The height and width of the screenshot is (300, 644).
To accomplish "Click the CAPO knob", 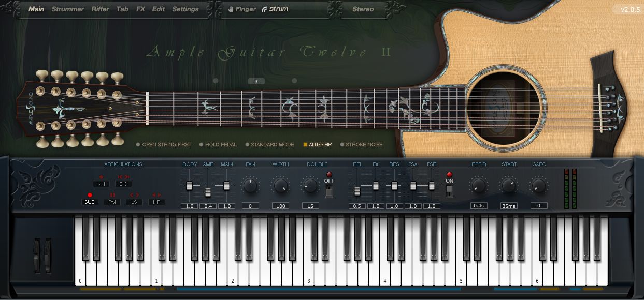I will [x=539, y=185].
